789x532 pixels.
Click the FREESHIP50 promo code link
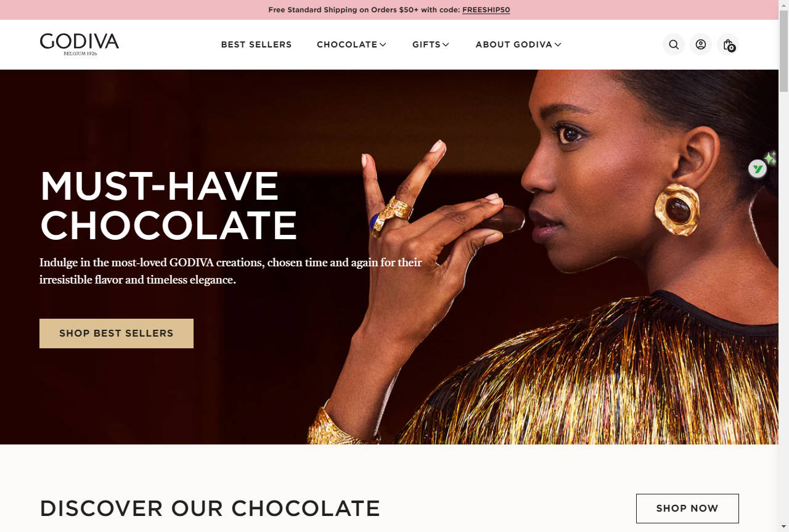pos(486,10)
